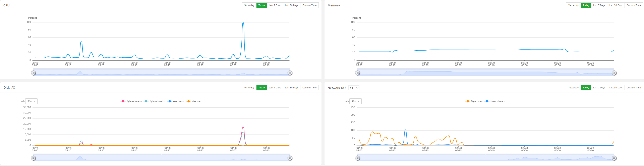
Task: Click the Disk I/O chart left zoom handle
Action: click(34, 158)
